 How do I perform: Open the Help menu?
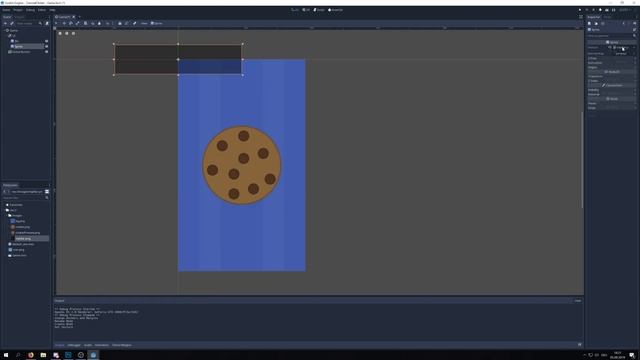[52, 10]
